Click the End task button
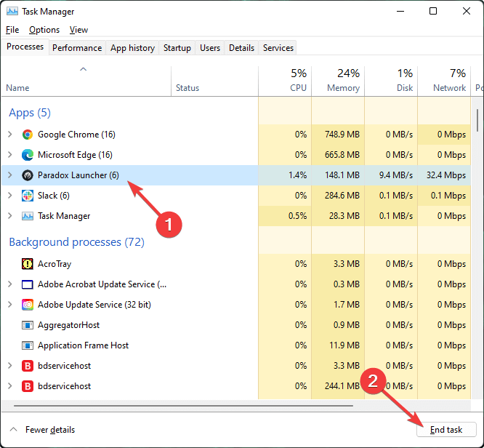Viewport: 484px width, 448px height. coord(446,430)
